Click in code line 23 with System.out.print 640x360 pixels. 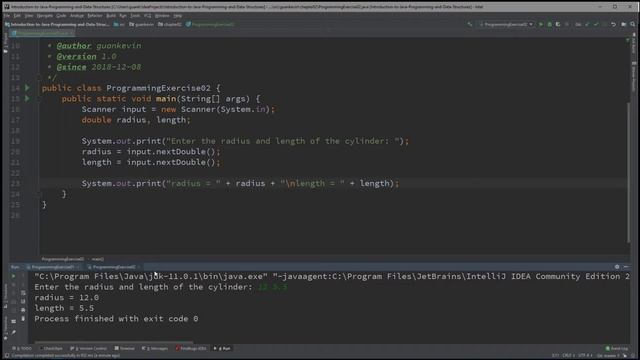(240, 183)
